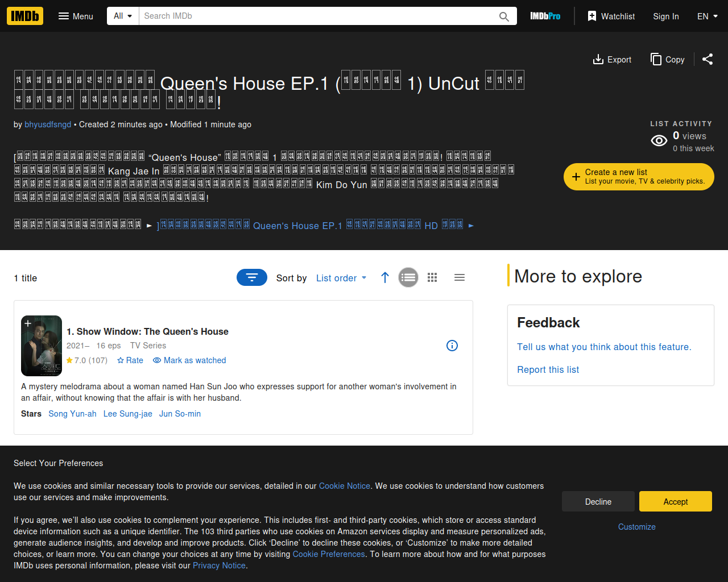Image resolution: width=728 pixels, height=582 pixels.
Task: Click Sign In
Action: [x=666, y=16]
